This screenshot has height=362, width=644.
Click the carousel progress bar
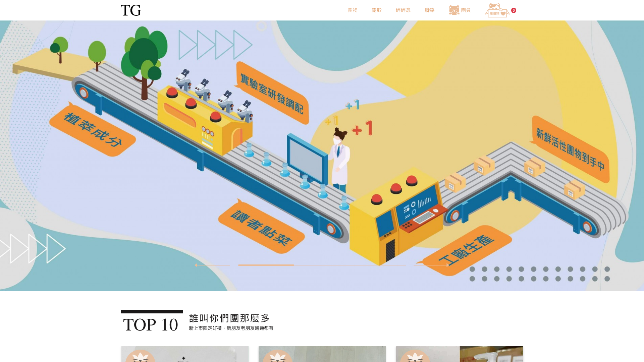(322, 265)
